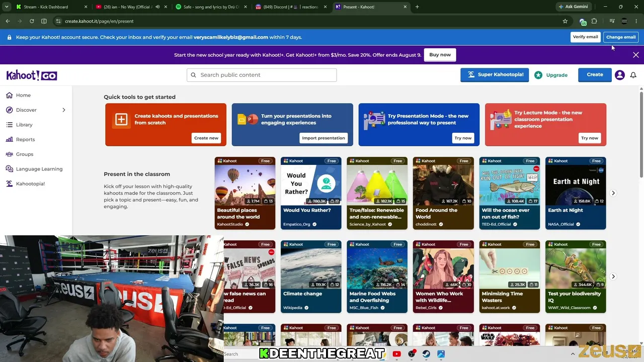Close the Present - Kahoot! tab
This screenshot has height=362, width=644.
tap(406, 7)
